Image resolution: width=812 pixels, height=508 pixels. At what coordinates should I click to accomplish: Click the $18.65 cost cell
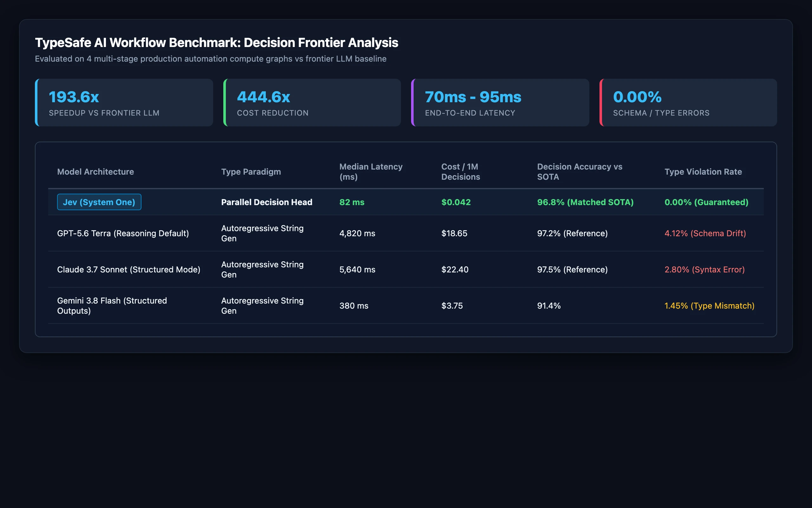[x=454, y=233]
